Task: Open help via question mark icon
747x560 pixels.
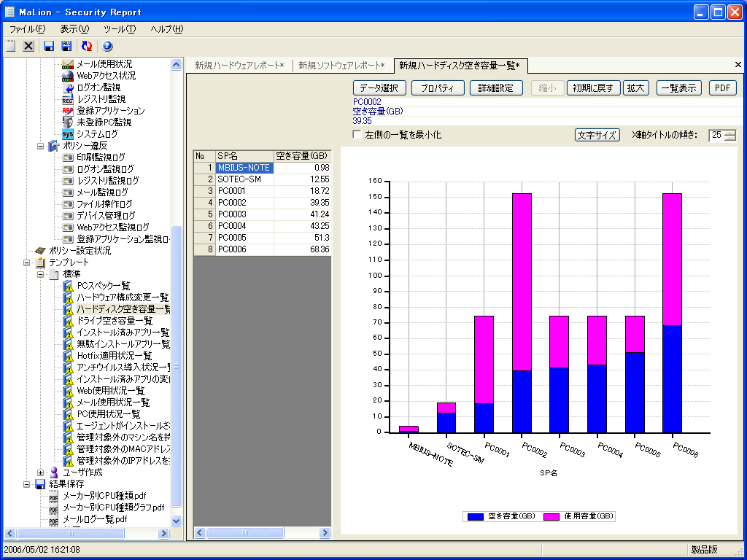Action: [x=107, y=46]
